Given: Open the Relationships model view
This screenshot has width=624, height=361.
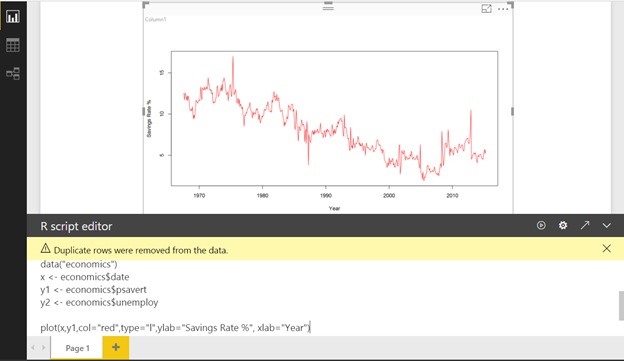Looking at the screenshot, I should click(x=13, y=74).
